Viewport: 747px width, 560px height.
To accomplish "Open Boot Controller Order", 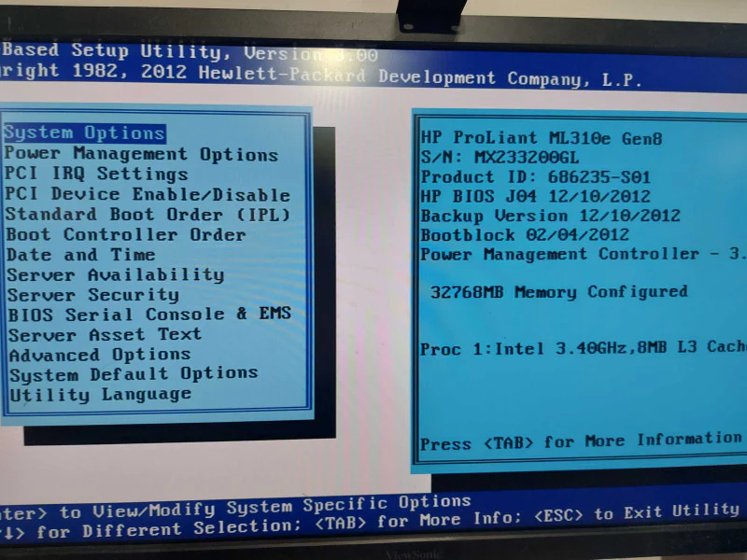I will pyautogui.click(x=126, y=234).
